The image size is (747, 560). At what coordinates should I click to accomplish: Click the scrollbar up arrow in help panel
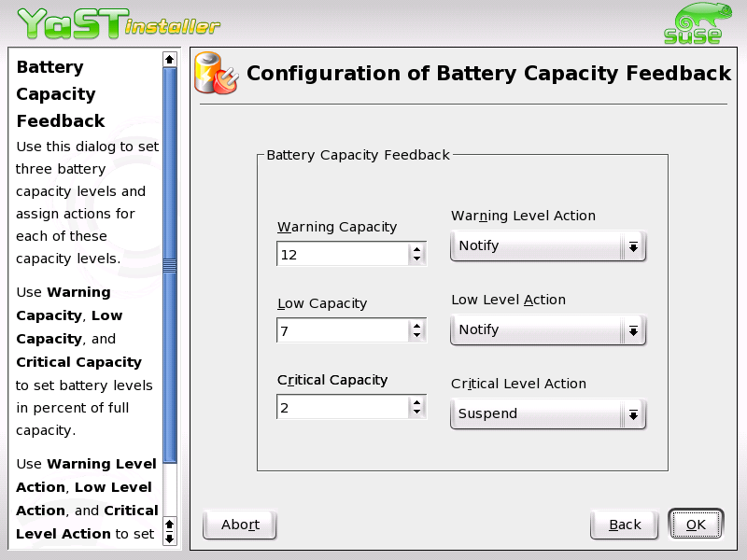tap(169, 59)
